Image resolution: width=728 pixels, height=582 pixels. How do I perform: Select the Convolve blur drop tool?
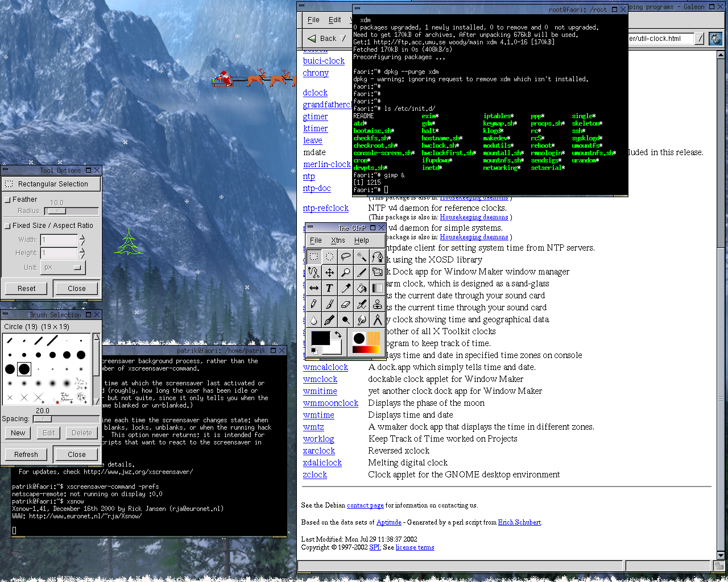314,320
